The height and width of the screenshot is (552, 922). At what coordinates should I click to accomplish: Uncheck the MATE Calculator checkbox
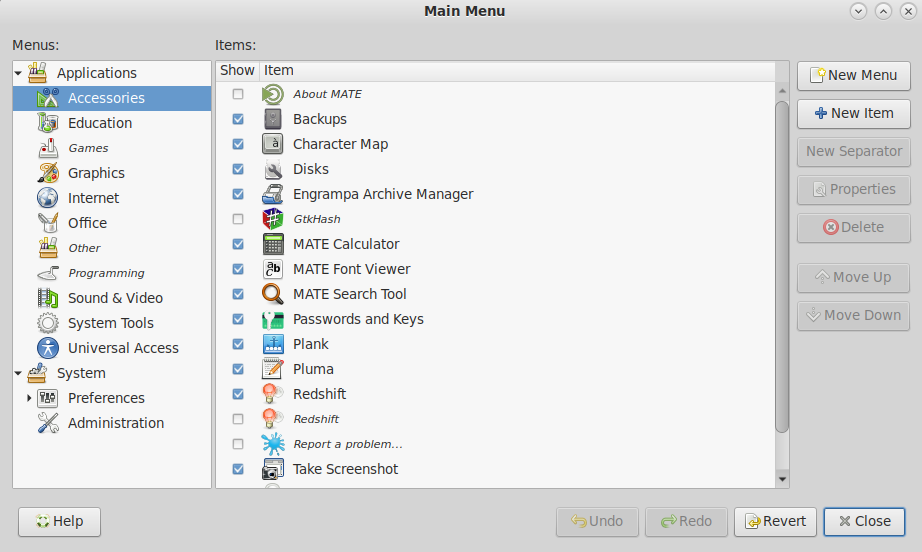(x=238, y=244)
